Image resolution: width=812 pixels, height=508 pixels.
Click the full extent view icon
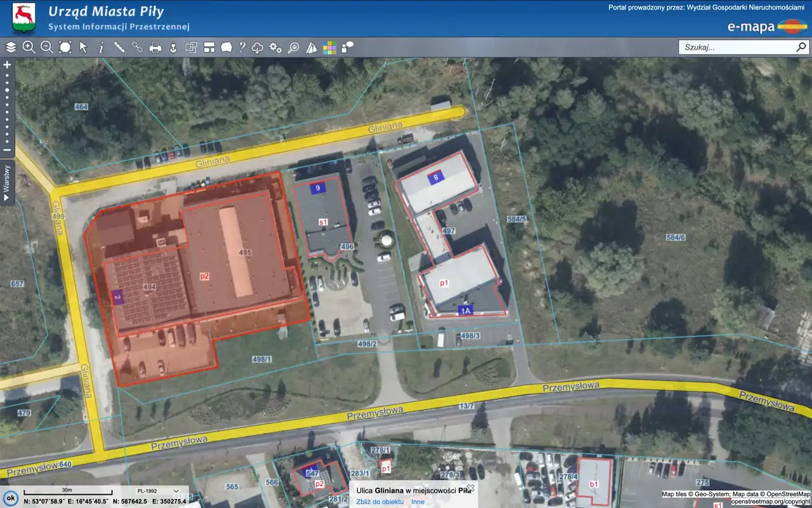coord(65,47)
